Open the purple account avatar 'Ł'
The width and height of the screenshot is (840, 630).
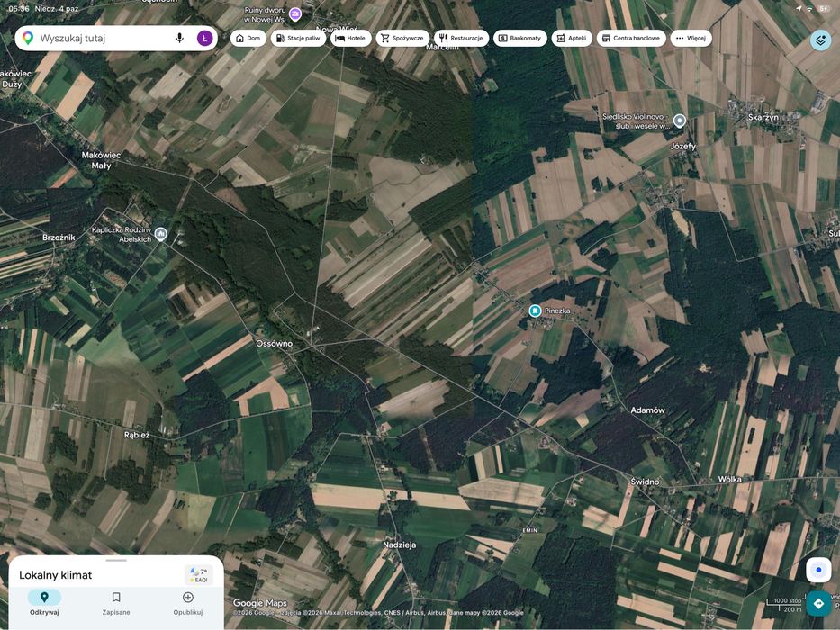[x=204, y=38]
